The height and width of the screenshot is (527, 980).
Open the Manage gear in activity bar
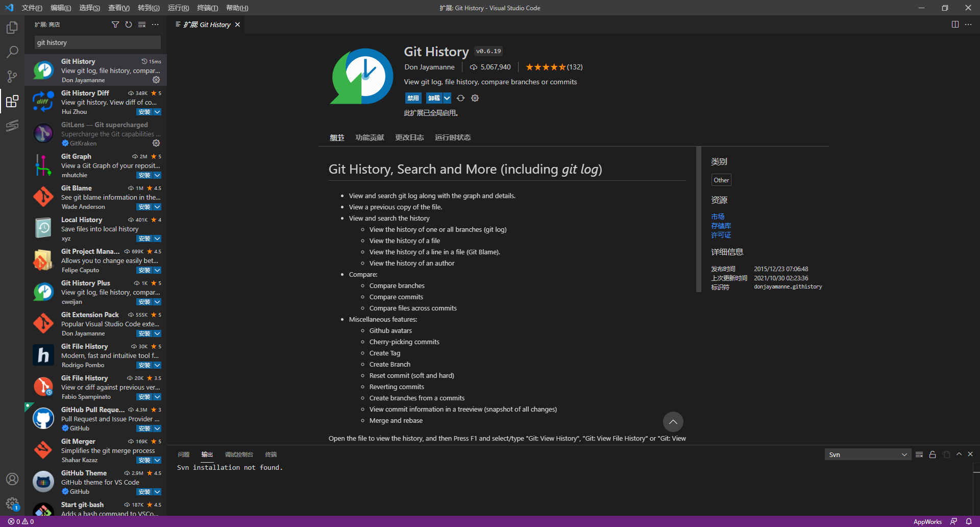pyautogui.click(x=12, y=504)
